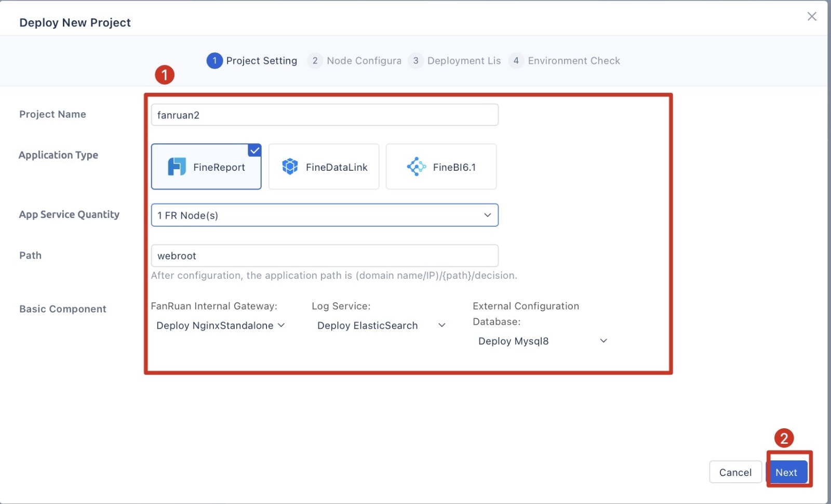Toggle the FineReport selected checkmark
The height and width of the screenshot is (504, 831).
click(x=254, y=151)
